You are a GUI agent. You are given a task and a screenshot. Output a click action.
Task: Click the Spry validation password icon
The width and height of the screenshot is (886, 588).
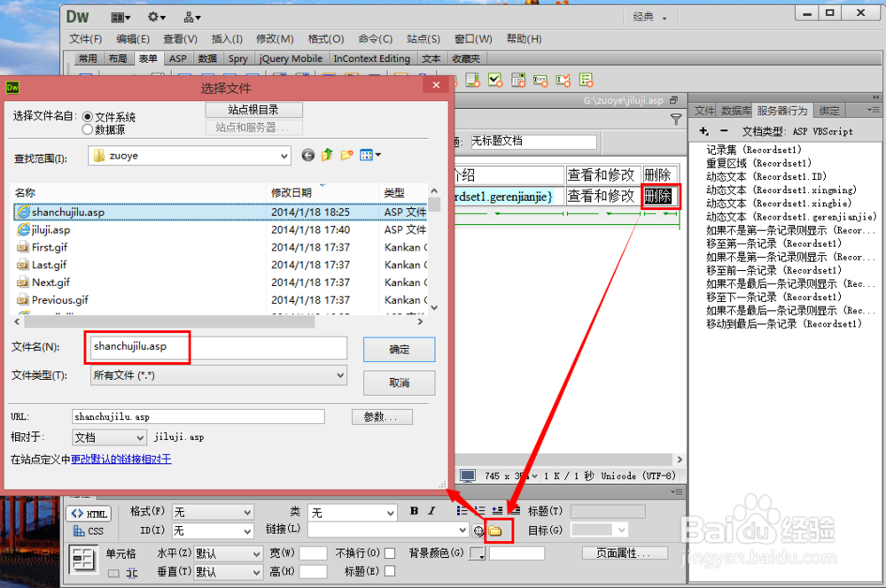pos(540,81)
